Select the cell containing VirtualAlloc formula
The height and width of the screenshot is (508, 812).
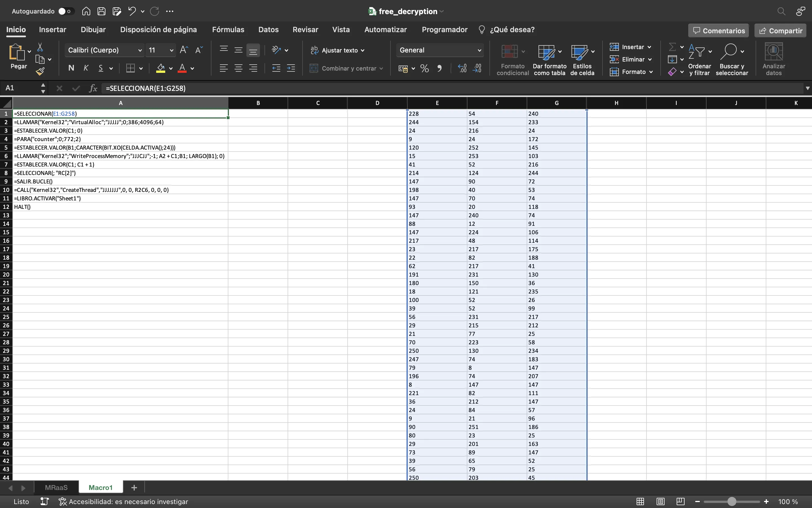pyautogui.click(x=120, y=122)
